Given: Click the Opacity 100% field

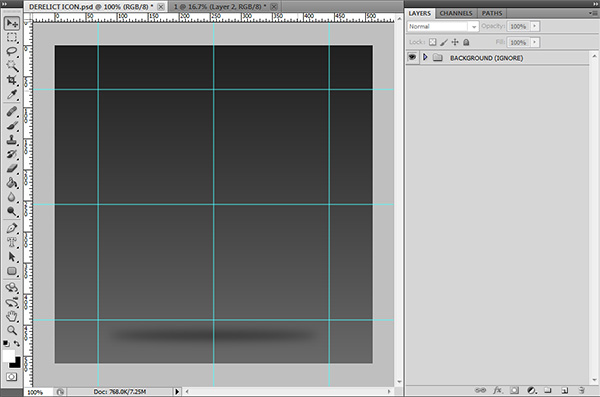Looking at the screenshot, I should coord(518,26).
